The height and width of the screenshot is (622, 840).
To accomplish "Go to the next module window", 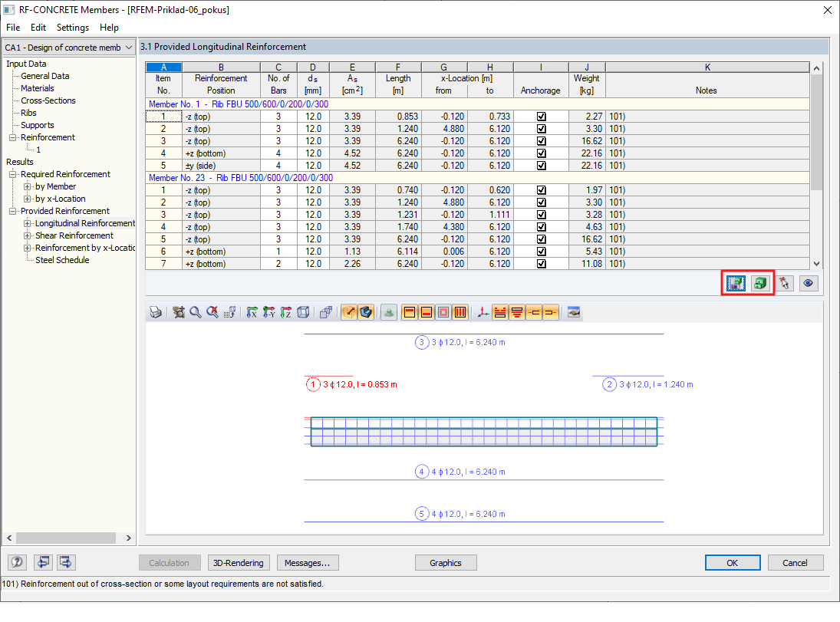I will pyautogui.click(x=66, y=562).
